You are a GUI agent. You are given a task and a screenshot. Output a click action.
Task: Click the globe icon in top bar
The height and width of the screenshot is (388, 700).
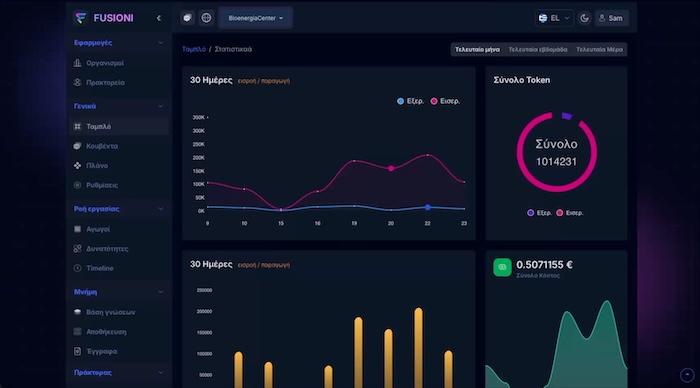point(206,18)
